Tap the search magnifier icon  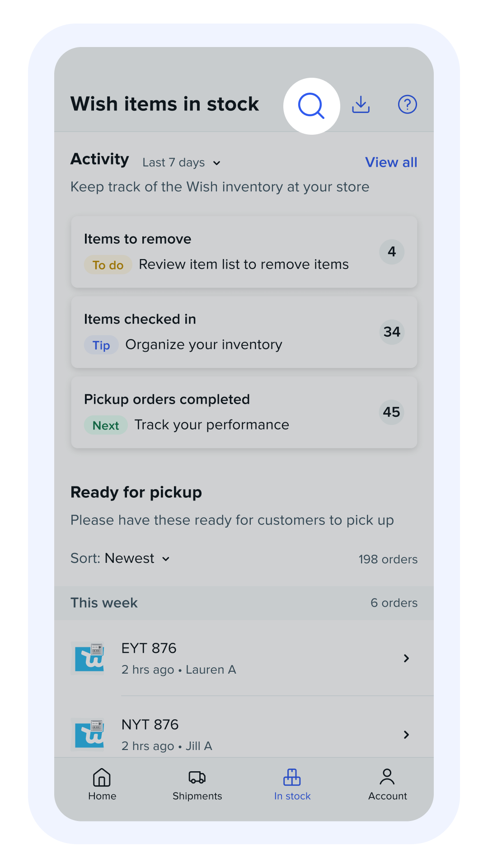coord(311,106)
